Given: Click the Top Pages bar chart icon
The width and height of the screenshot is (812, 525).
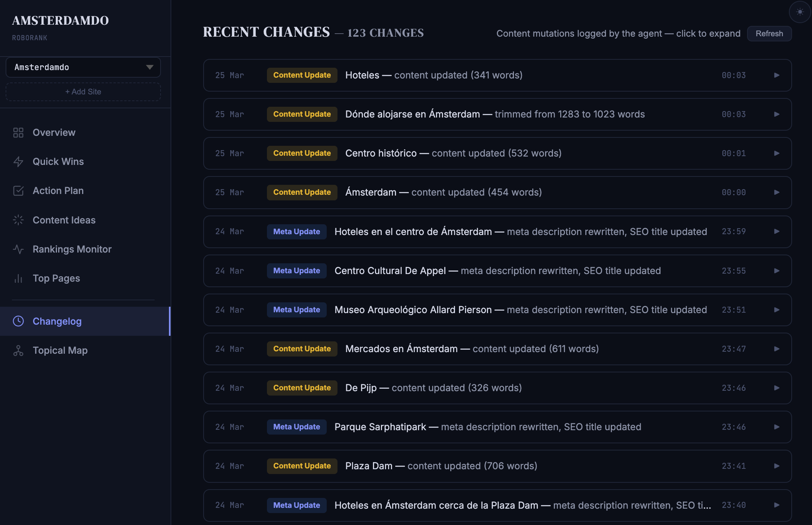Looking at the screenshot, I should pos(19,278).
